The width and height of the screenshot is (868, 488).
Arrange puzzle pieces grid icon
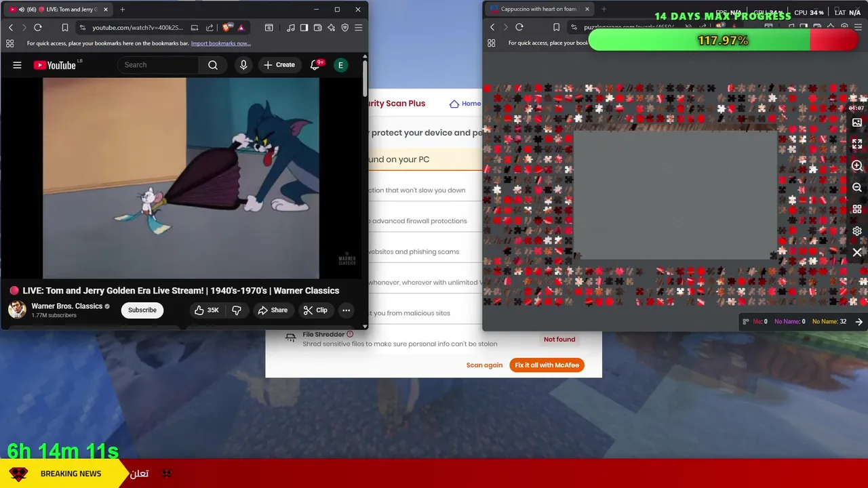(857, 209)
